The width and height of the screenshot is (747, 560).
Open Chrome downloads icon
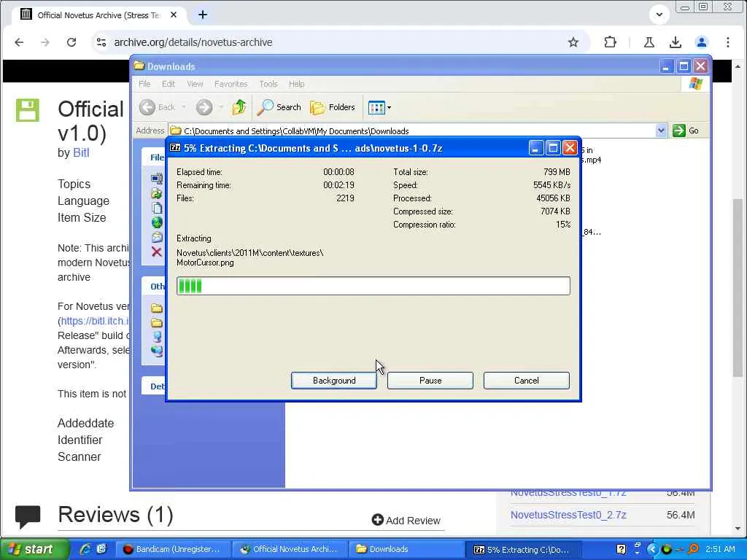pyautogui.click(x=675, y=42)
